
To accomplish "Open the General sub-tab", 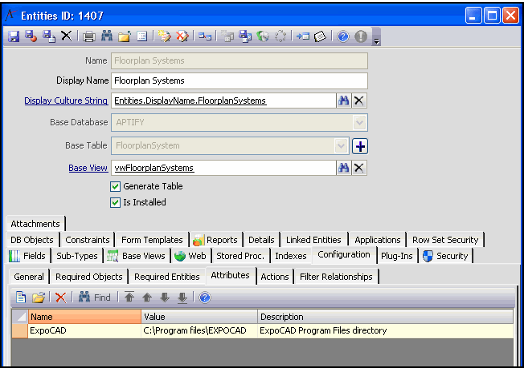I will pos(29,277).
